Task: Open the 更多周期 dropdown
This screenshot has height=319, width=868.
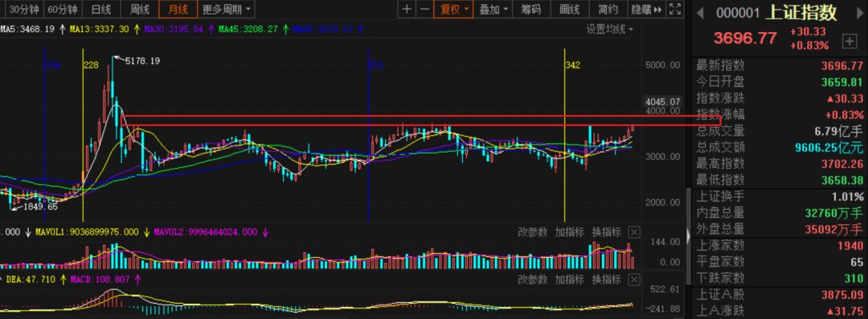Action: point(226,9)
